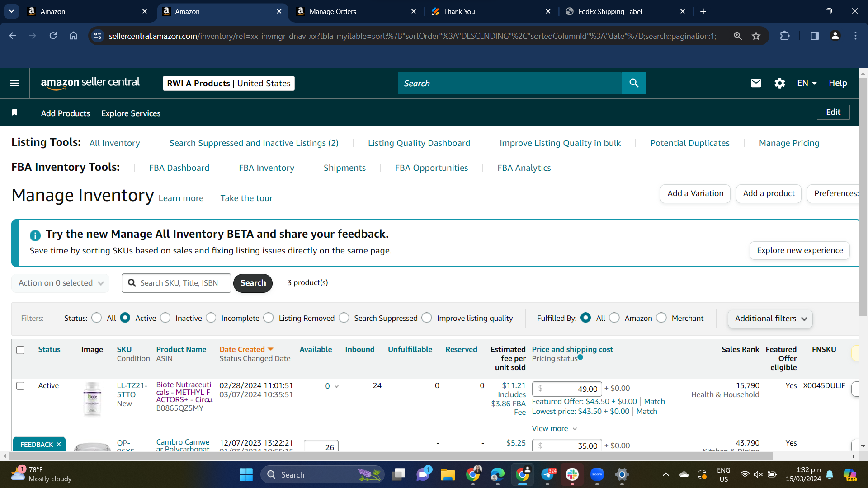Screen dimensions: 868x488
Task: Click Explore new experience button
Action: coord(800,250)
